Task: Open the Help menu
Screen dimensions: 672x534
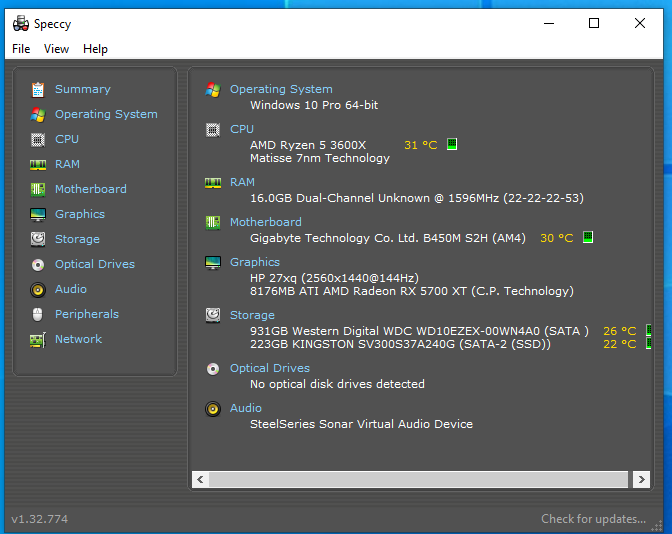Action: (x=95, y=49)
